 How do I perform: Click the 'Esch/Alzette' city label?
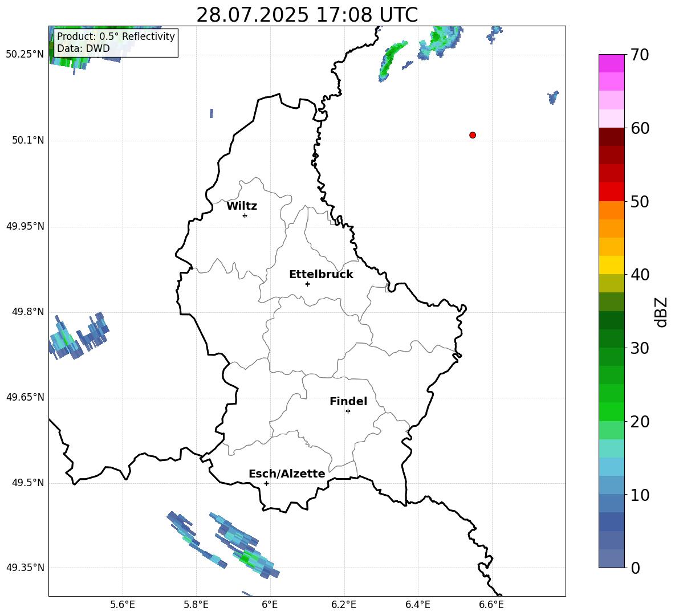(287, 474)
